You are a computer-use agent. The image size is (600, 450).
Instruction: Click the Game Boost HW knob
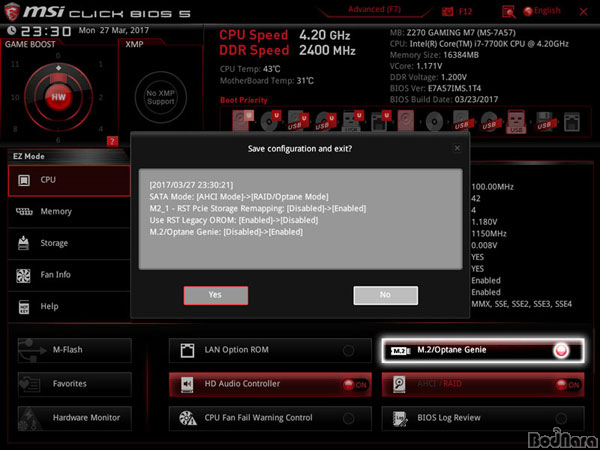[x=59, y=97]
